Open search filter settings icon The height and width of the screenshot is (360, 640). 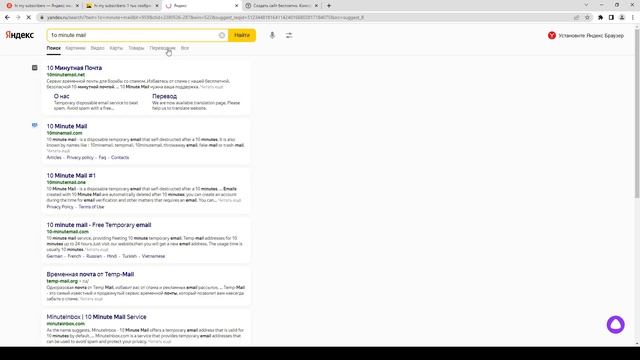click(x=289, y=36)
